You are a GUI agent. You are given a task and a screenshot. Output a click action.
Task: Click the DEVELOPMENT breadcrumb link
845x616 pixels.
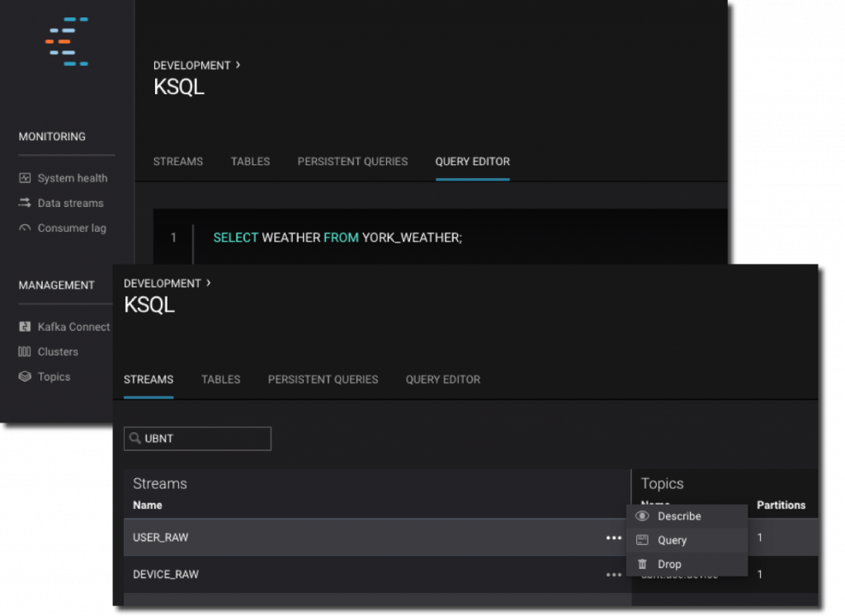163,283
